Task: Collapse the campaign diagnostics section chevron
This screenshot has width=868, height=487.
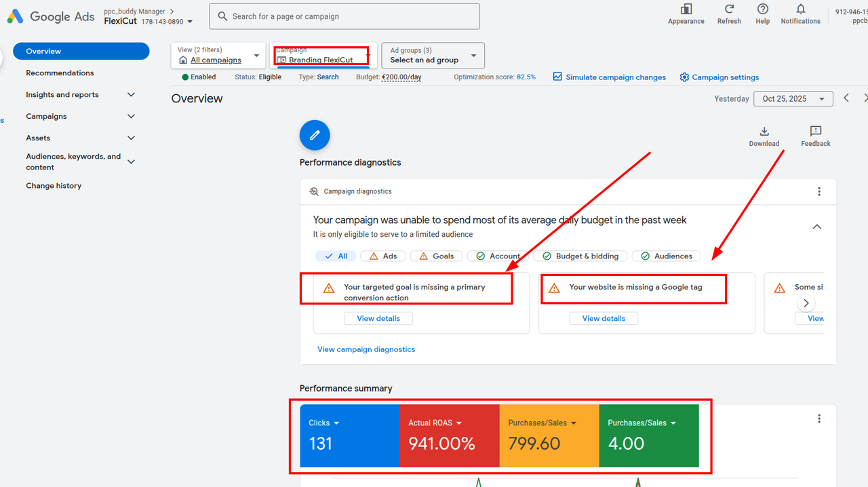Action: click(817, 227)
